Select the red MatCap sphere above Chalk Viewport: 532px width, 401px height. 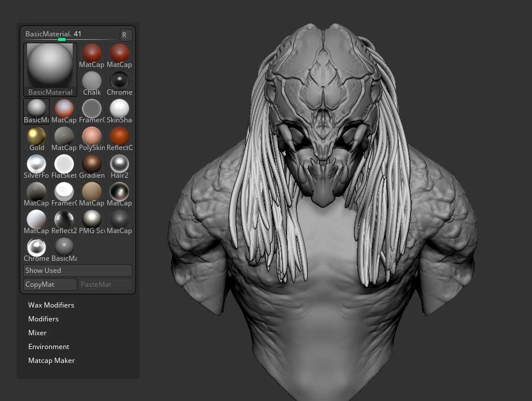coord(92,56)
